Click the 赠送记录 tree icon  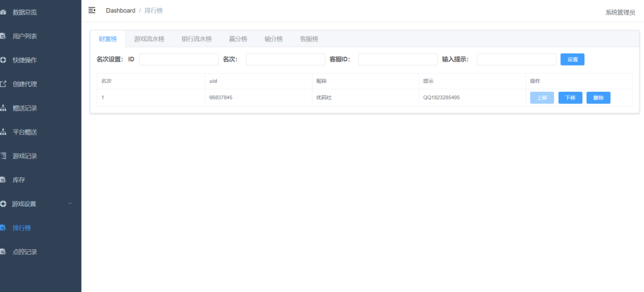(3, 108)
